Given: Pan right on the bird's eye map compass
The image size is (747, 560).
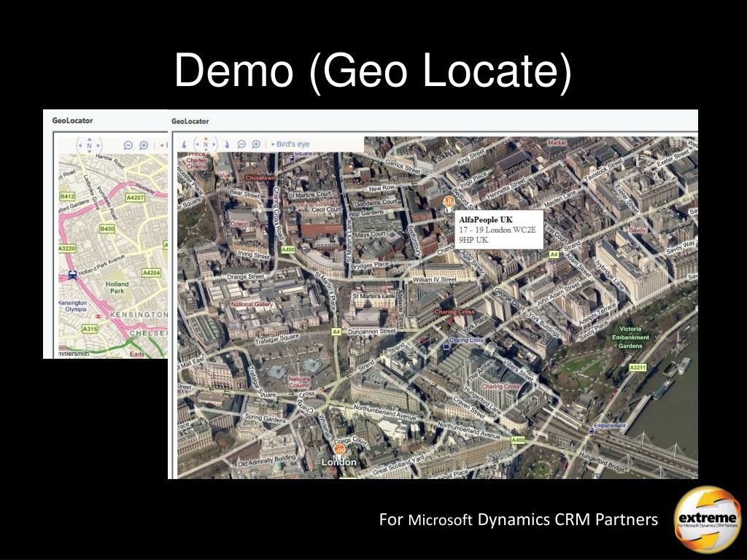Looking at the screenshot, I should tap(214, 144).
